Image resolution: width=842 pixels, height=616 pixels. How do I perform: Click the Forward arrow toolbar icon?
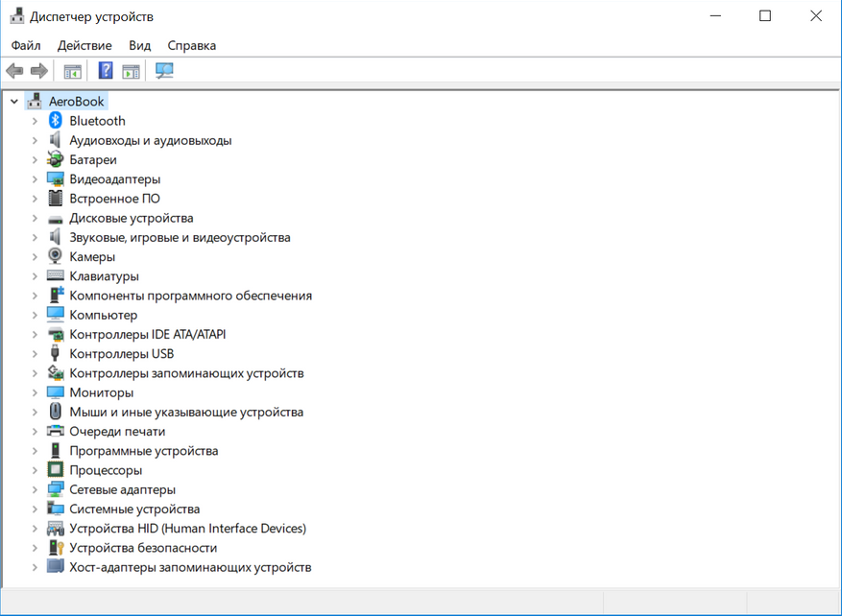(x=39, y=71)
